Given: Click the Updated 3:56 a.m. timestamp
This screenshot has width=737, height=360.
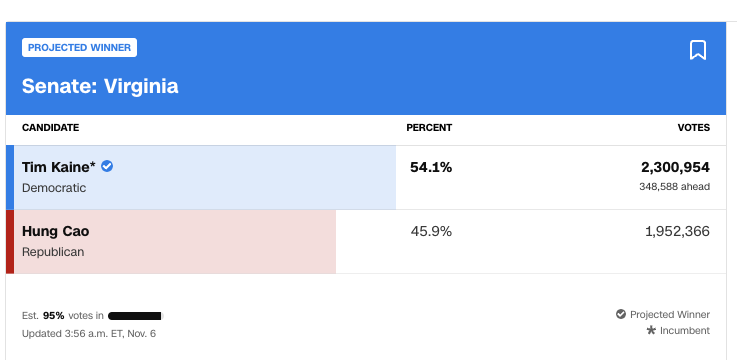Looking at the screenshot, I should (89, 334).
